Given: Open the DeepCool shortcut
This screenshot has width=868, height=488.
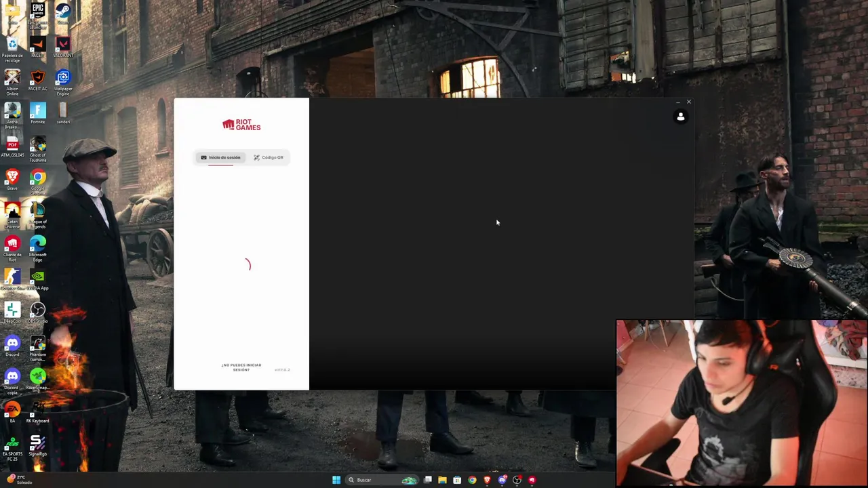Looking at the screenshot, I should point(12,312).
